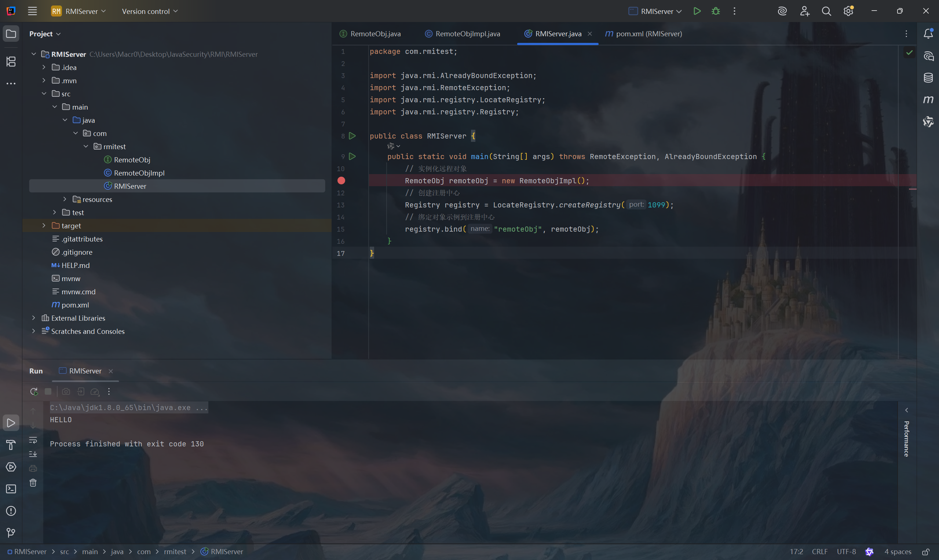Expand Scratches and Consoles node

pos(34,331)
